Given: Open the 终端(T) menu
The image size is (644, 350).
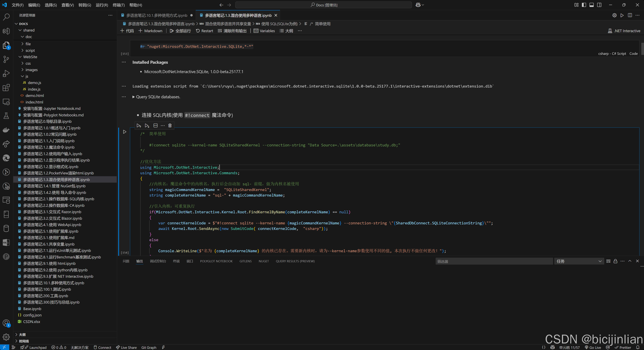Looking at the screenshot, I should point(119,5).
